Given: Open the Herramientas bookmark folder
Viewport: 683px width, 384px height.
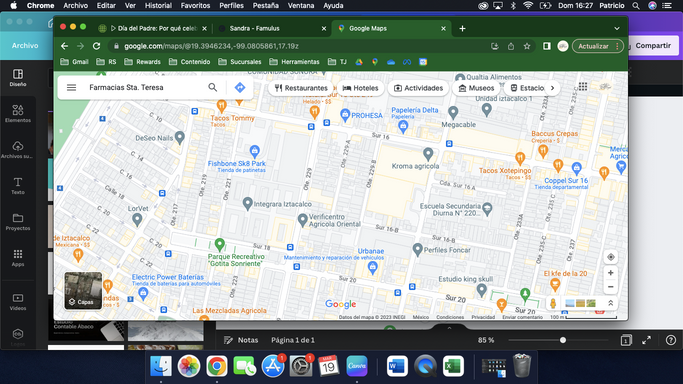Looking at the screenshot, I should (294, 62).
